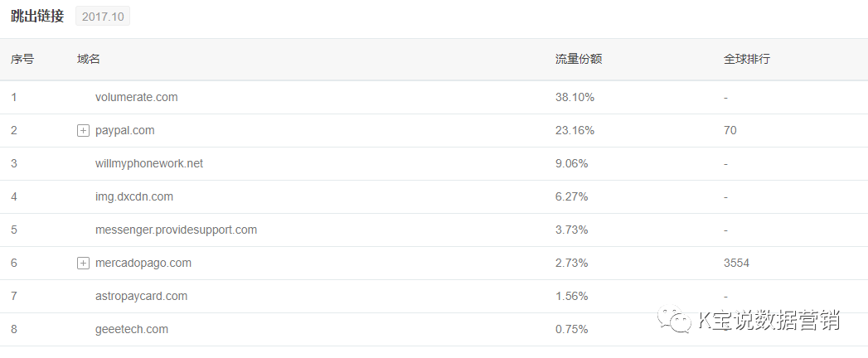The width and height of the screenshot is (868, 358).
Task: Click the 序号 column header
Action: pyautogui.click(x=22, y=60)
